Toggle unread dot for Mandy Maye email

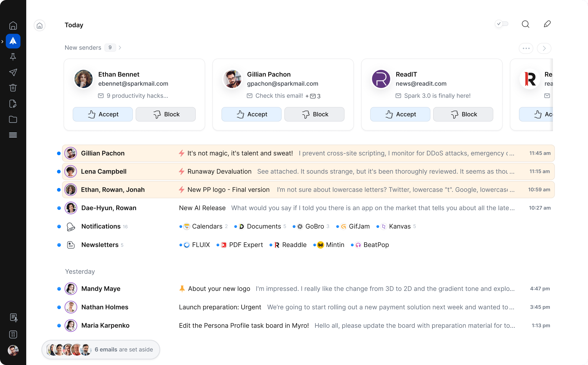coord(59,289)
